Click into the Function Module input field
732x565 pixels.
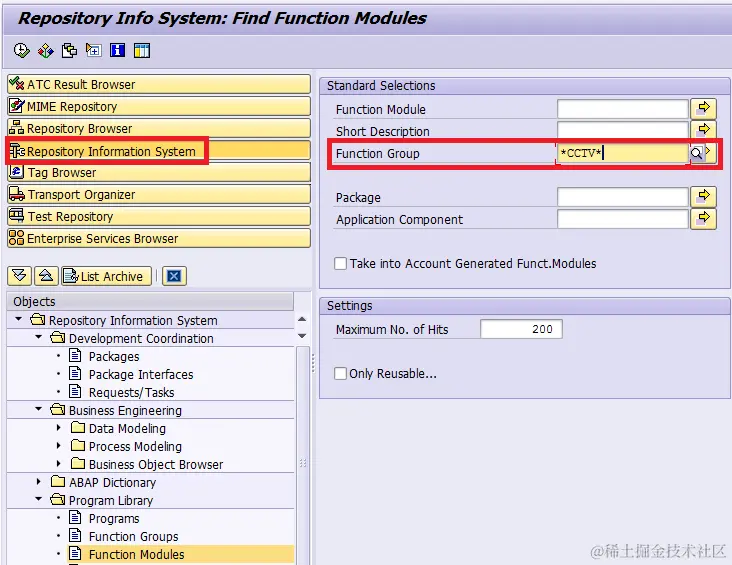point(623,109)
